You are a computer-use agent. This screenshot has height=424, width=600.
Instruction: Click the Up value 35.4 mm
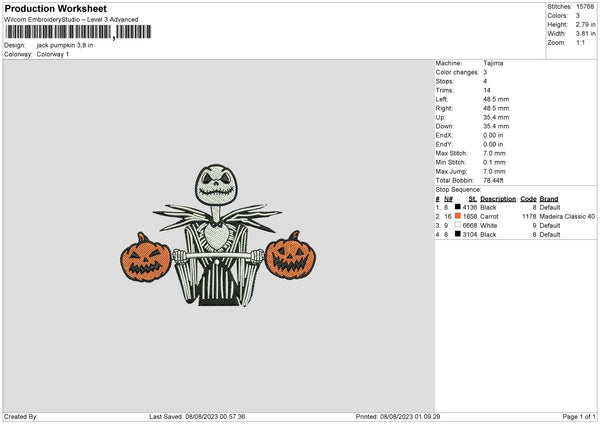tap(496, 117)
